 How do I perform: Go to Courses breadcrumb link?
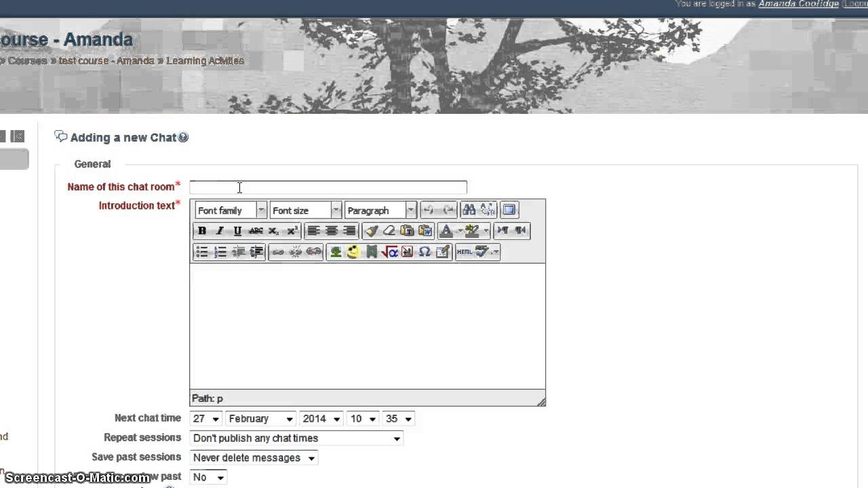coord(28,61)
